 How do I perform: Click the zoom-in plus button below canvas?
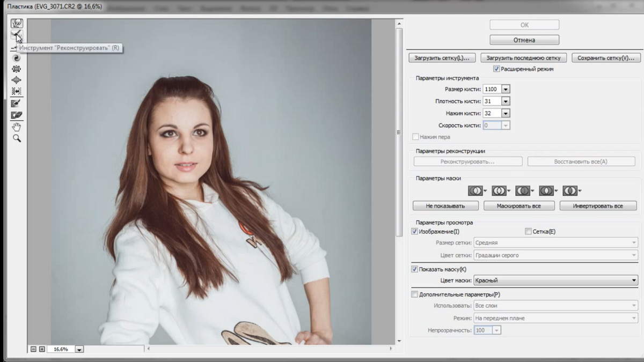[42, 349]
